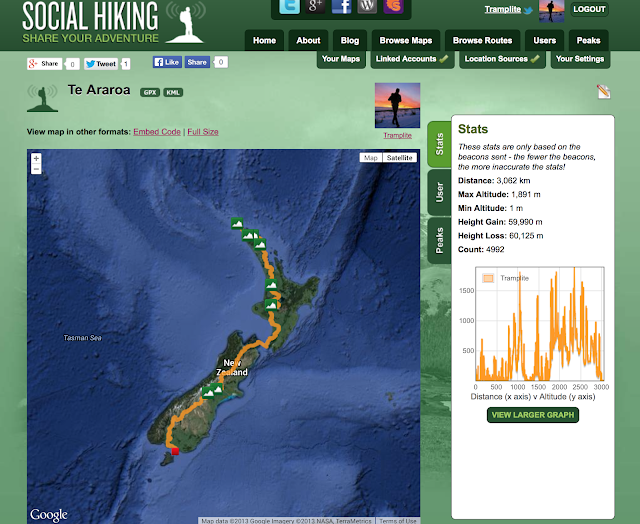Open the Peaks side tab
The image size is (640, 524).
coord(439,240)
